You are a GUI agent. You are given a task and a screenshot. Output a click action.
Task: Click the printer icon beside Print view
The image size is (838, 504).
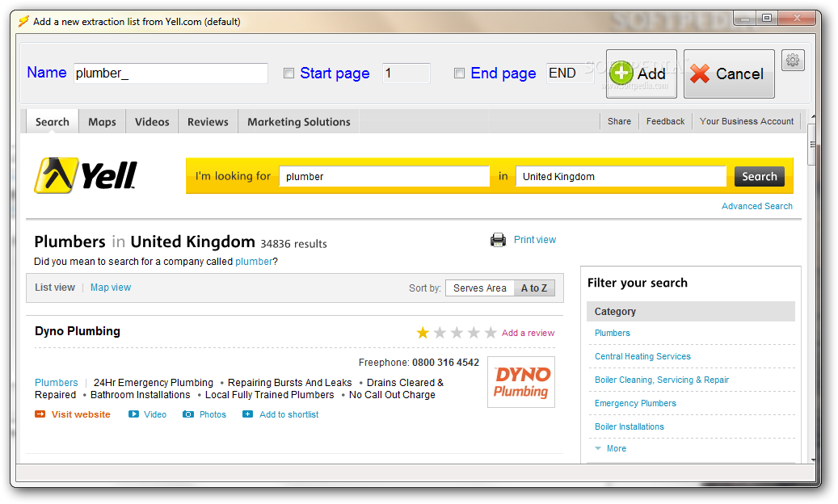[x=498, y=240]
